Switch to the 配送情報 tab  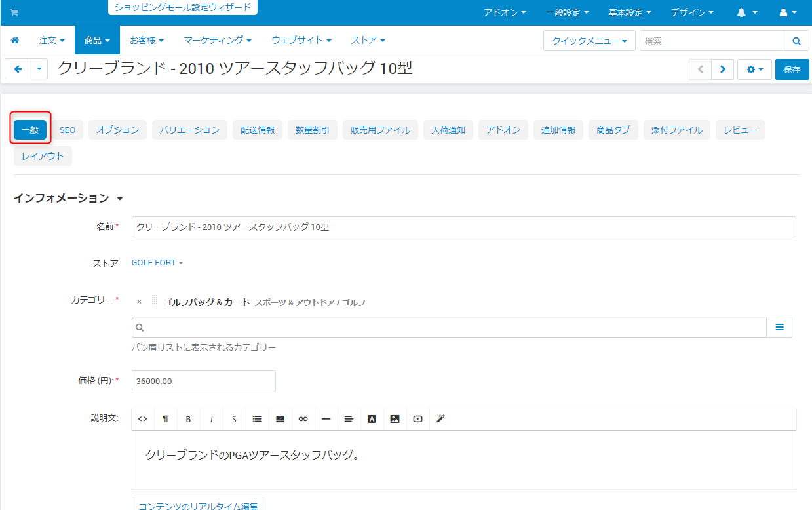tap(258, 130)
